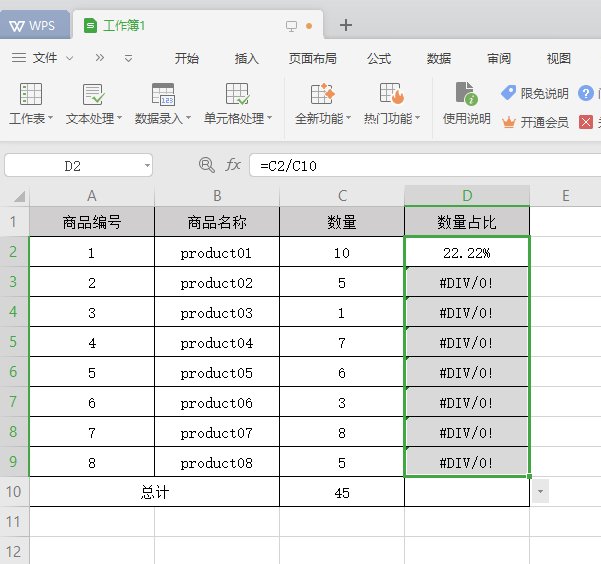
Task: Open the 使用说明 button label
Action: pyautogui.click(x=466, y=118)
